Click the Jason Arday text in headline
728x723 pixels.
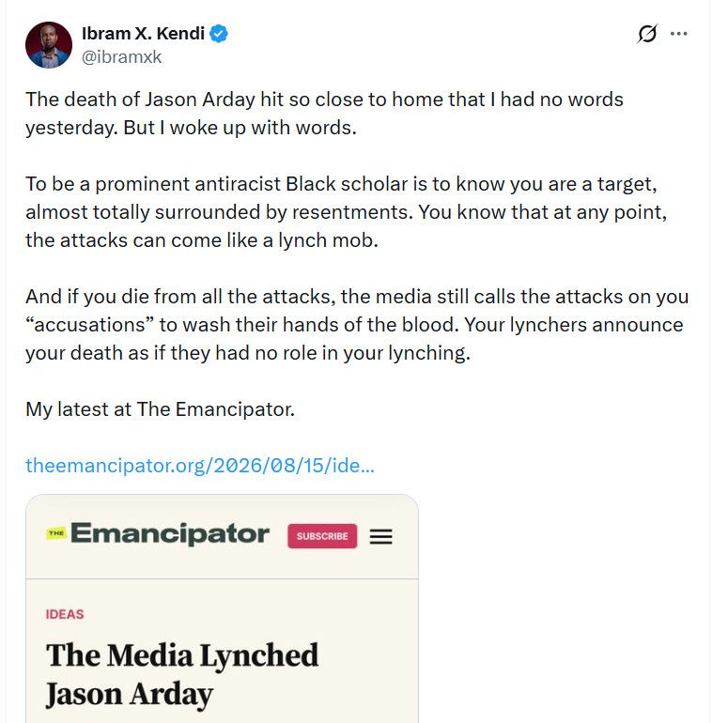coord(129,695)
